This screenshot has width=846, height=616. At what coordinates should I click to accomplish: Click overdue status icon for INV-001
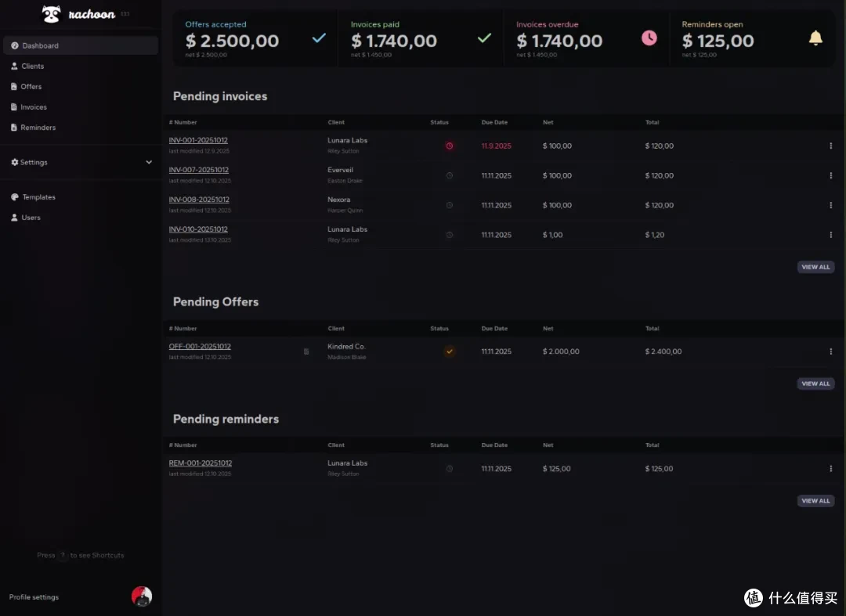(450, 146)
